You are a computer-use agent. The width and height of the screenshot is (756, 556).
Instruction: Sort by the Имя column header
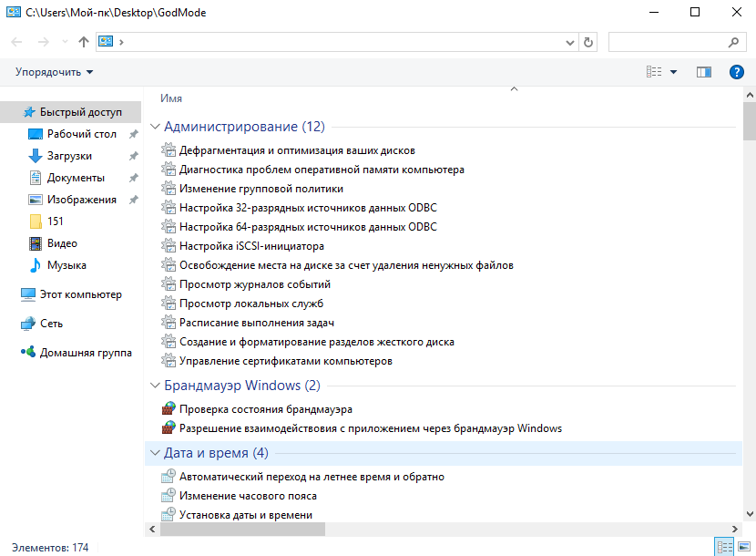pos(171,98)
